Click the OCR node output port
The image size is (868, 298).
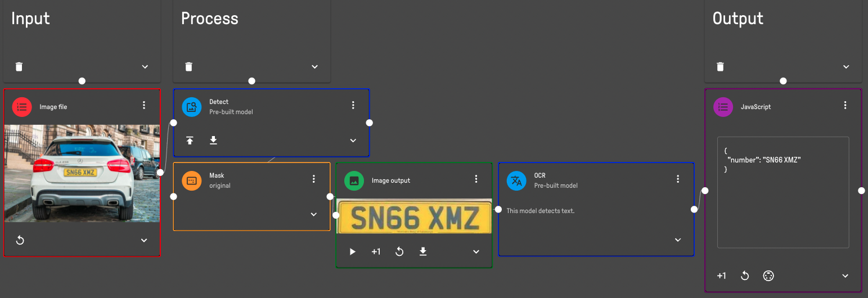click(694, 209)
